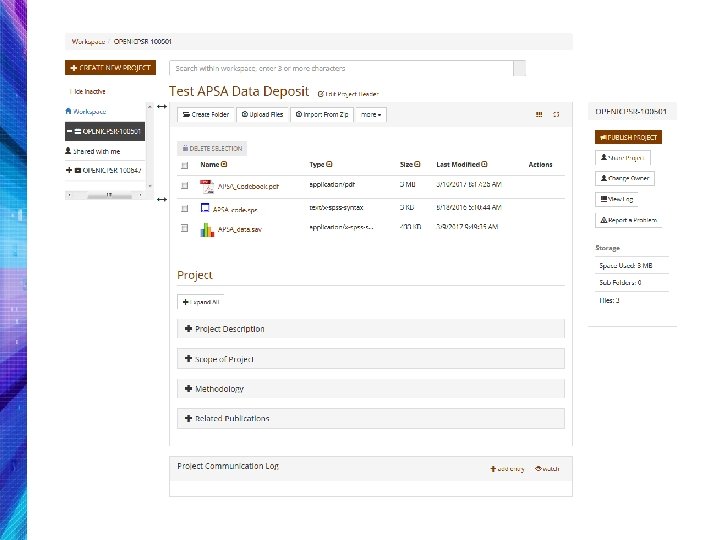Click the APSA_data.sav chart icon
Viewport: 720px width, 540px height.
(x=206, y=229)
